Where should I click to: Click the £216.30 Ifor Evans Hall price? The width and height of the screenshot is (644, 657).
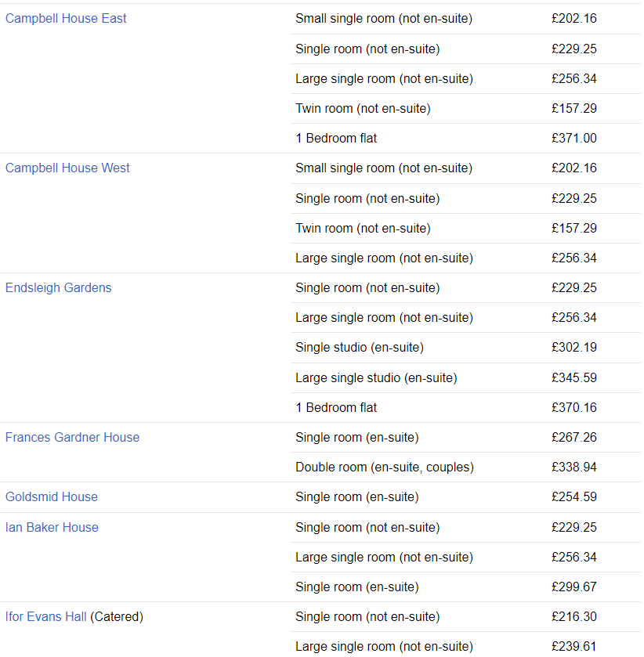[574, 617]
